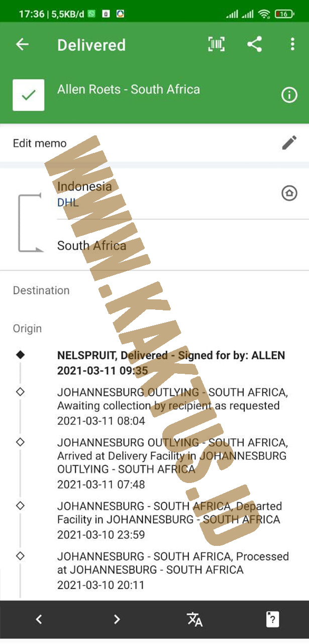Image resolution: width=309 pixels, height=644 pixels.
Task: Go to the next parcel arrow
Action: click(x=117, y=619)
